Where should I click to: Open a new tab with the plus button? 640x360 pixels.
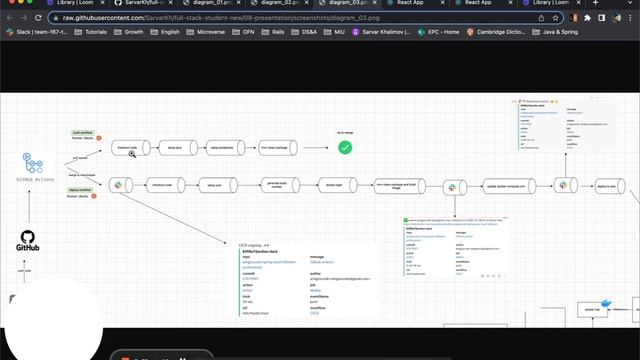596,3
